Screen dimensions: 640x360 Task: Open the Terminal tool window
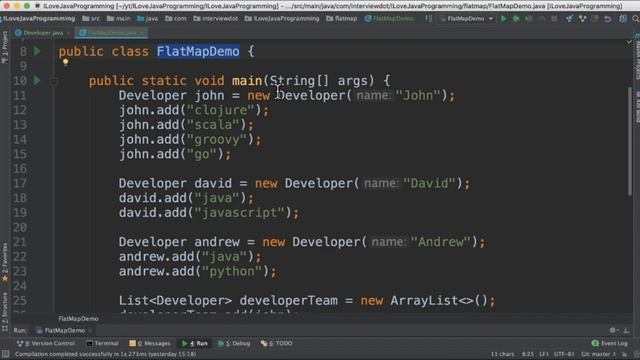tap(102, 344)
